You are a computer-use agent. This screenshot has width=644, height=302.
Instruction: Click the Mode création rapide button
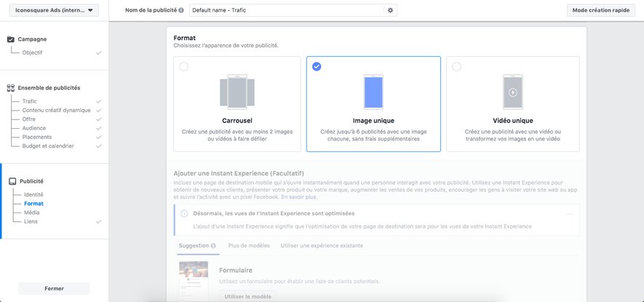pos(601,10)
